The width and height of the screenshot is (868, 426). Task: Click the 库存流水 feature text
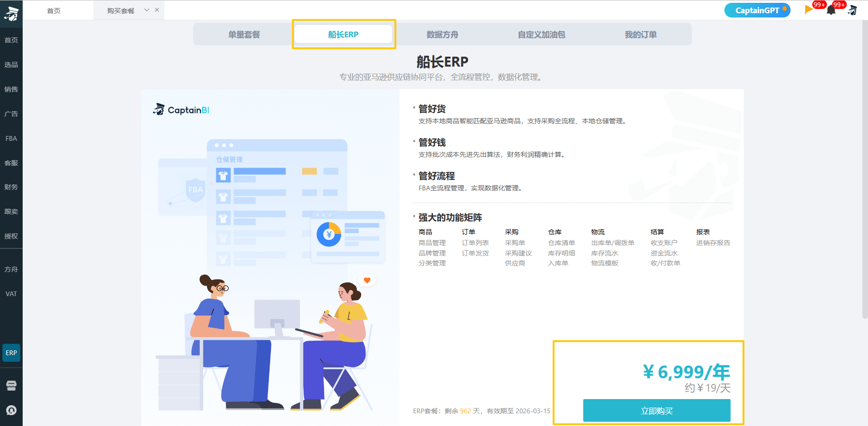[605, 253]
